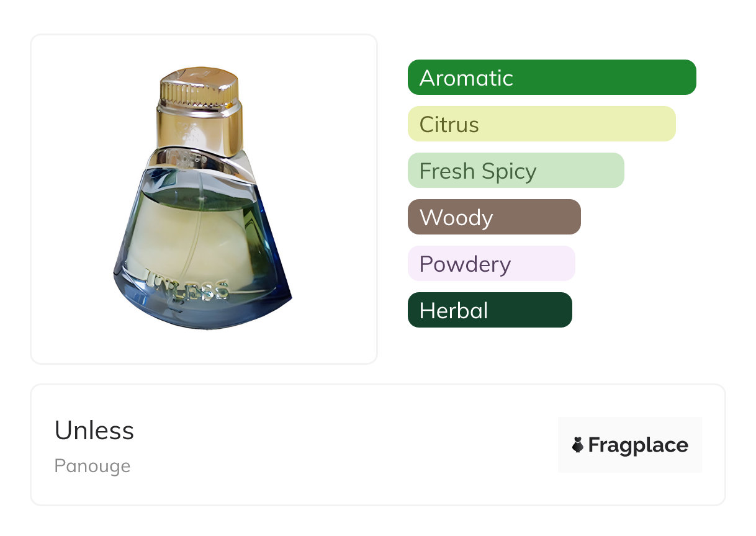
Task: Click the Fresh Spicy accord bar
Action: pos(515,171)
